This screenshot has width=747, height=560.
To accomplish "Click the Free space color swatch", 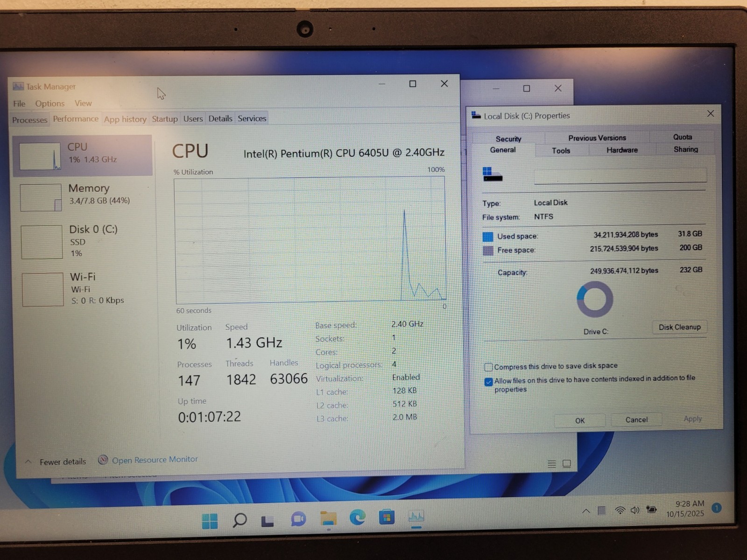I will (x=488, y=251).
